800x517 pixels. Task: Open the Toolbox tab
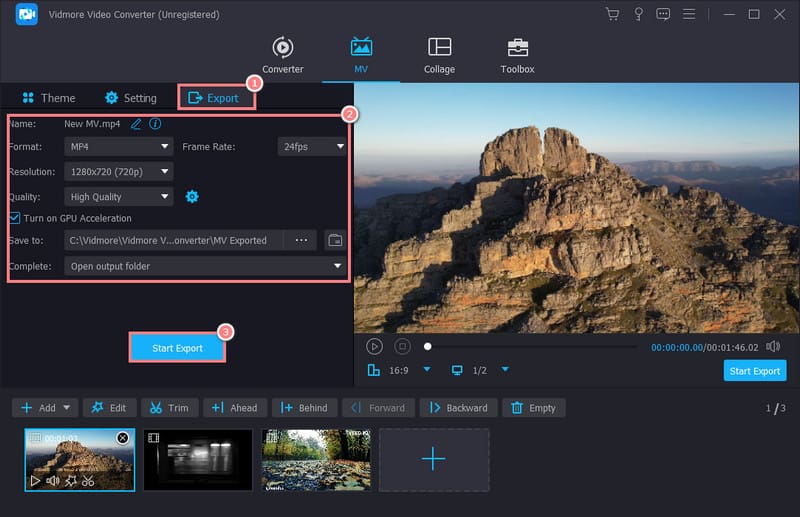(x=517, y=56)
